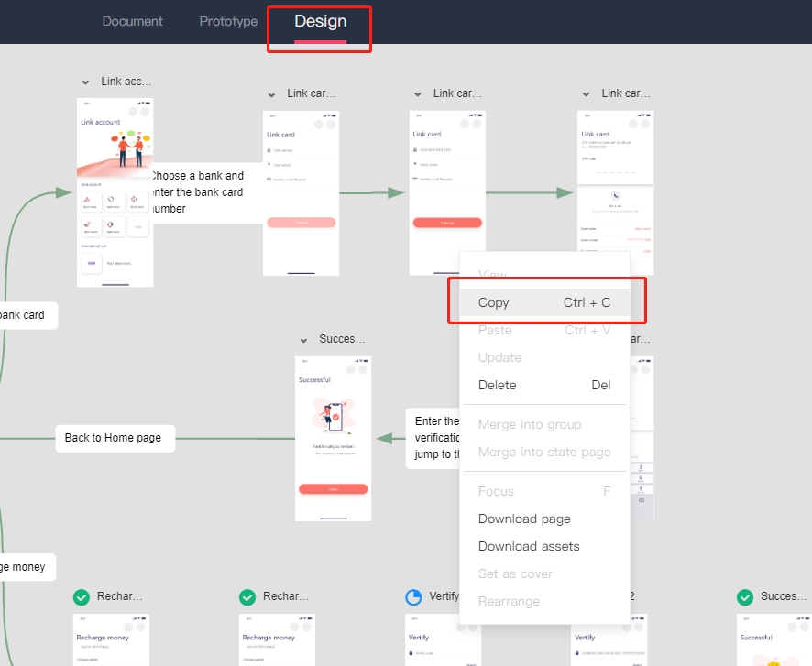Click the green checkmark beside bottom Successful page

[x=745, y=597]
